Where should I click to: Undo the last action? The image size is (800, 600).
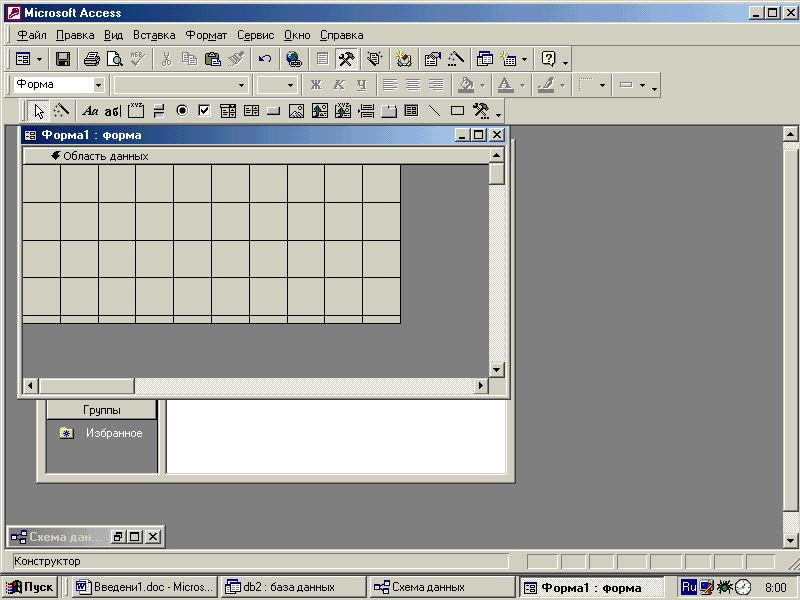(265, 59)
